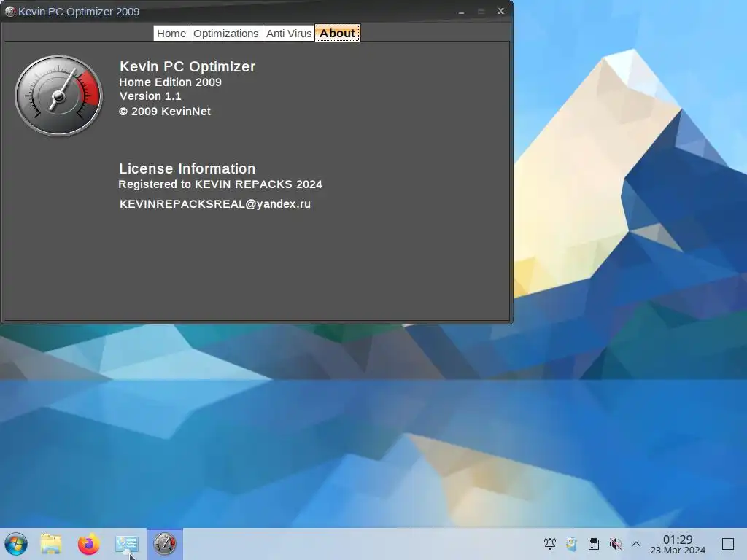Open the clipboard tray icon
747x560 pixels.
tap(594, 544)
